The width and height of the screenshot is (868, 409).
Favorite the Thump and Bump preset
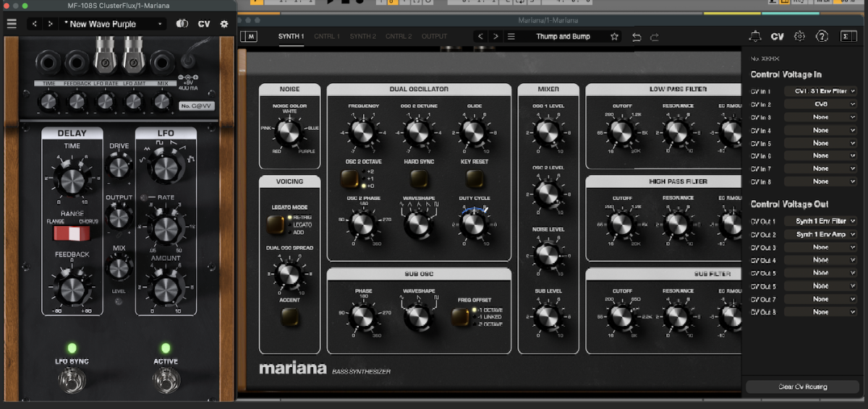point(615,36)
